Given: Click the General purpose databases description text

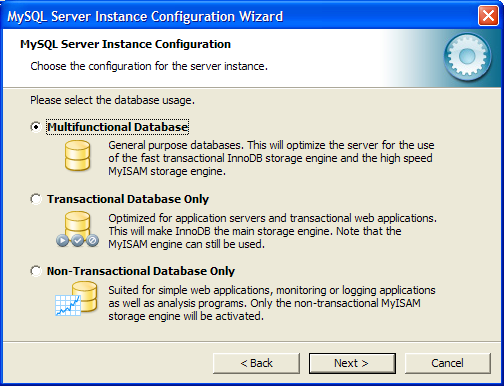Looking at the screenshot, I should pyautogui.click(x=271, y=158).
